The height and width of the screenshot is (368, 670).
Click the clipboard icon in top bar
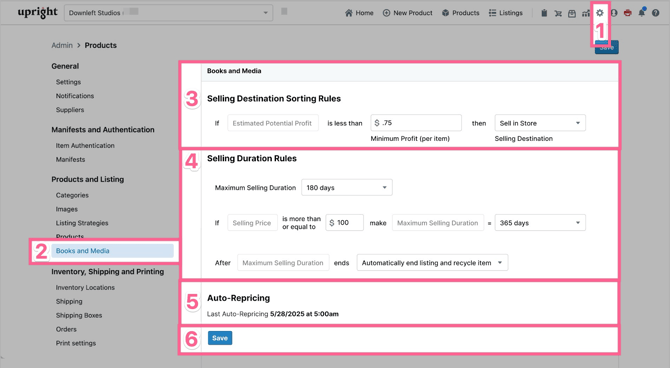[544, 13]
